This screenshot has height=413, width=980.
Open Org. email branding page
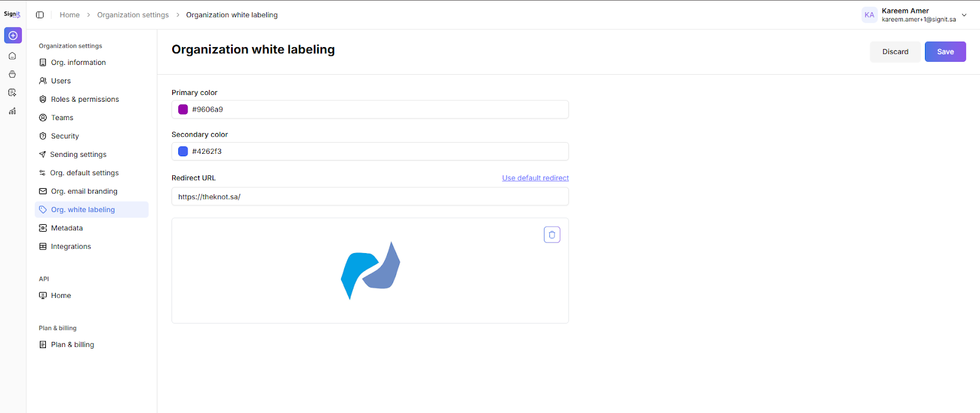84,191
